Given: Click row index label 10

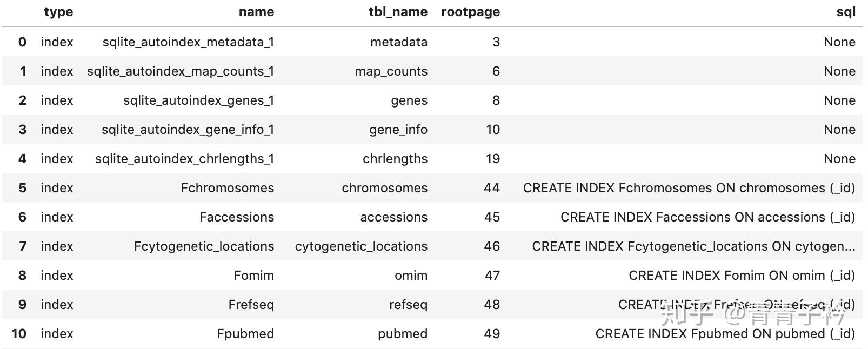Looking at the screenshot, I should coord(19,334).
